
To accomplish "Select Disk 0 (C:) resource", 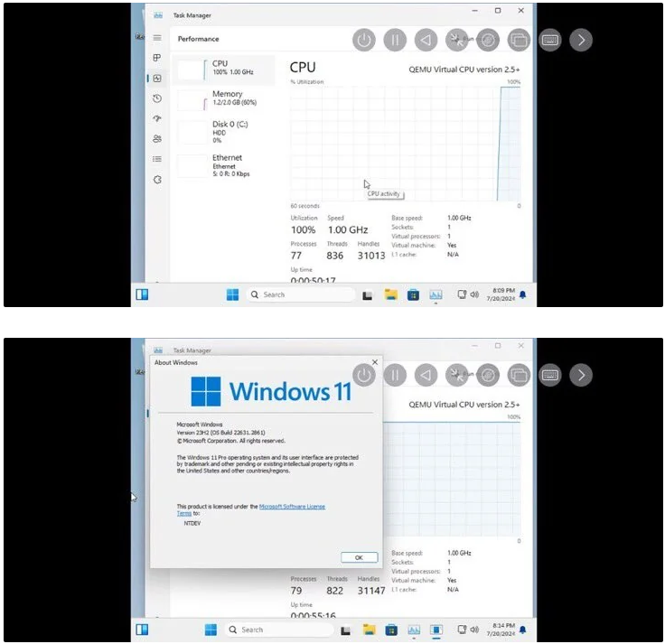I will click(x=226, y=131).
